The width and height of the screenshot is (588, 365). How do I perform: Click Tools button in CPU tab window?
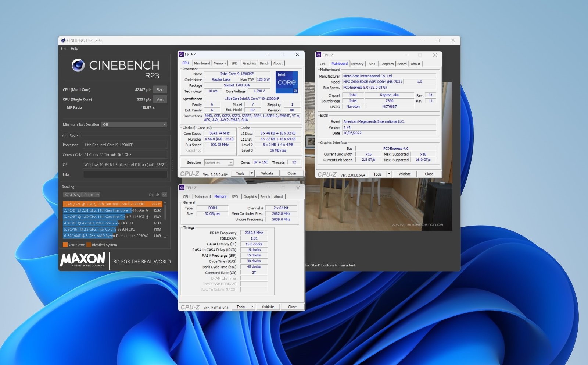240,173
